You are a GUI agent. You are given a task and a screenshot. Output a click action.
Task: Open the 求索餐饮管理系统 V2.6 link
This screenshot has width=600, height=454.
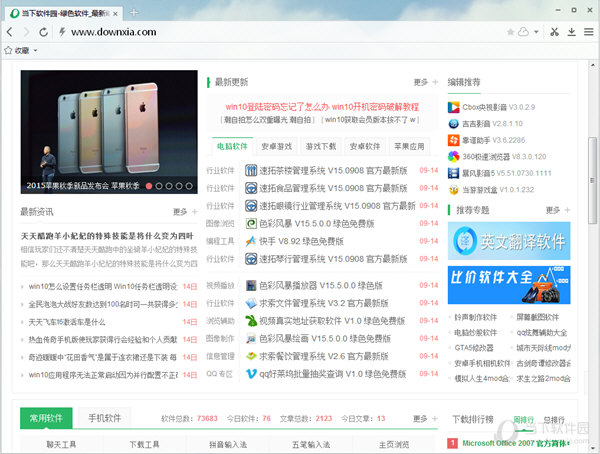pyautogui.click(x=324, y=356)
